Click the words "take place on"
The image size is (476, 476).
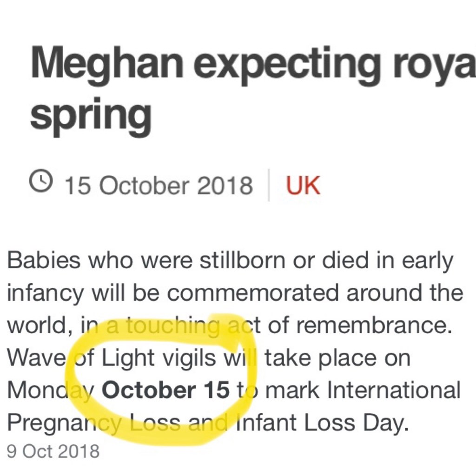(337, 359)
